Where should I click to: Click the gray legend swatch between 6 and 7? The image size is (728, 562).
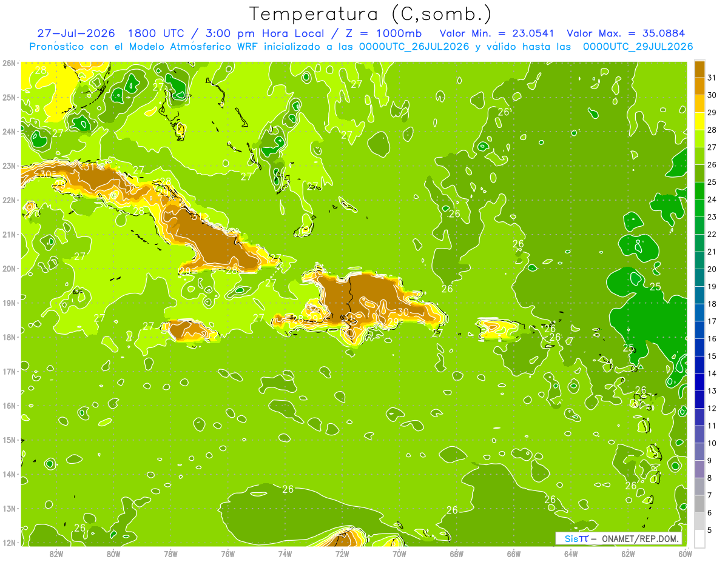(699, 504)
